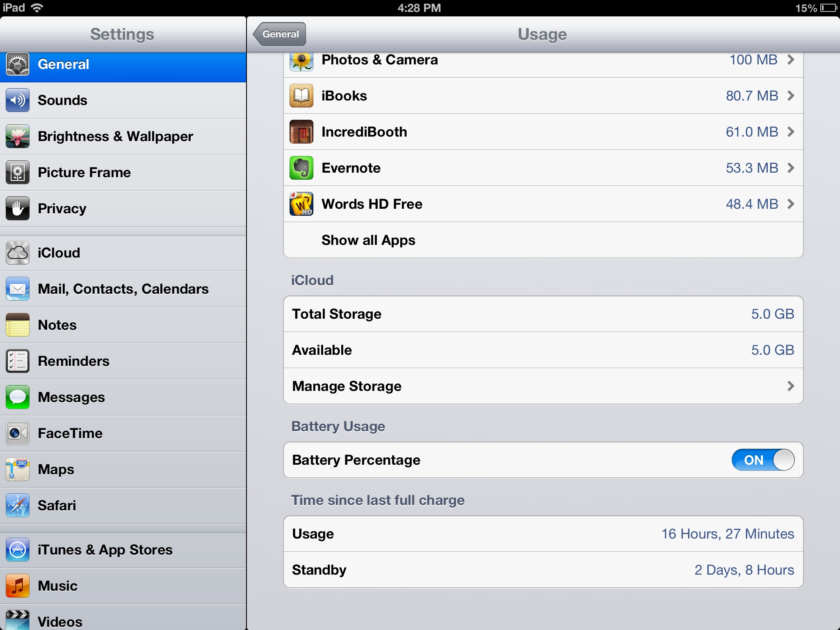This screenshot has width=840, height=630.
Task: Open the iBooks app icon
Action: coord(301,96)
